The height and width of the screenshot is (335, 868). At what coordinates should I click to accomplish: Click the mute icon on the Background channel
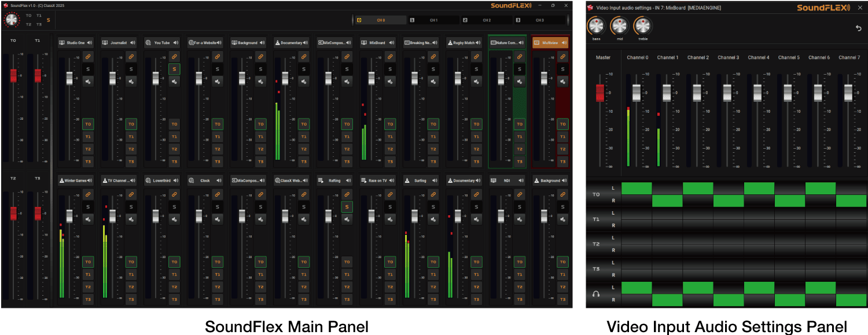click(260, 81)
